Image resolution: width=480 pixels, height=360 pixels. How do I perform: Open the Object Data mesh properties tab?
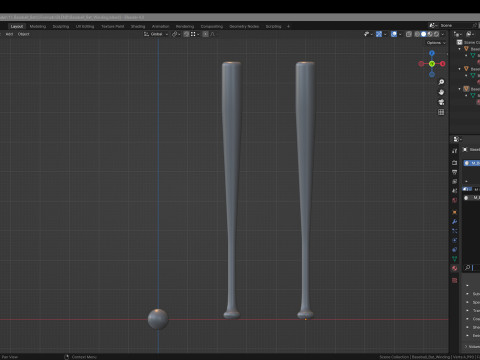point(455,259)
